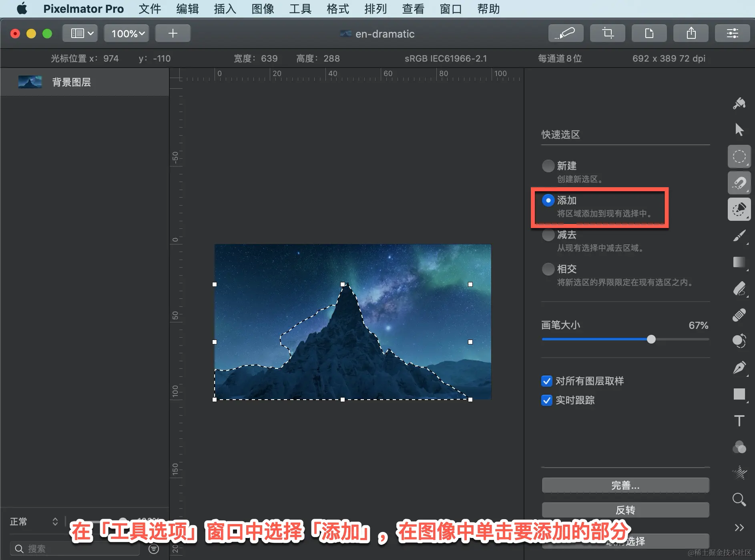755x560 pixels.
Task: Open the Pixelmator Pro menu
Action: [x=83, y=8]
